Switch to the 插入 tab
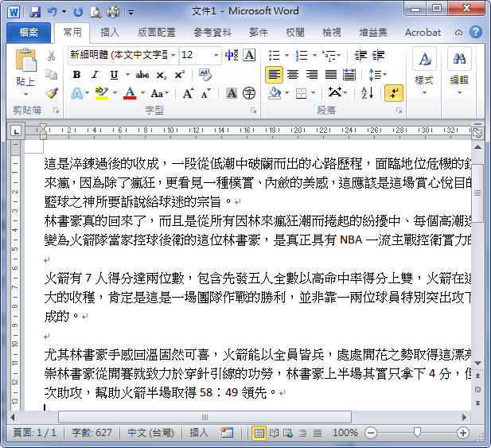The height and width of the screenshot is (448, 491). 110,33
